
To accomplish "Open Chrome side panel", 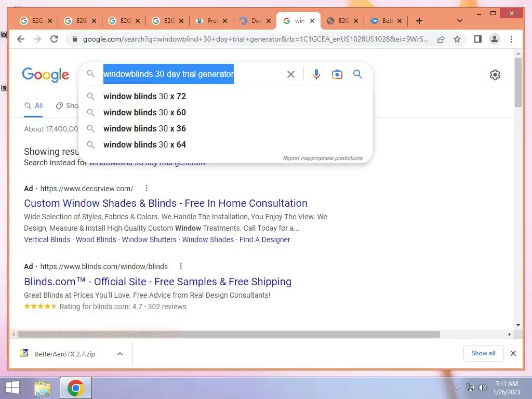I will [x=478, y=39].
